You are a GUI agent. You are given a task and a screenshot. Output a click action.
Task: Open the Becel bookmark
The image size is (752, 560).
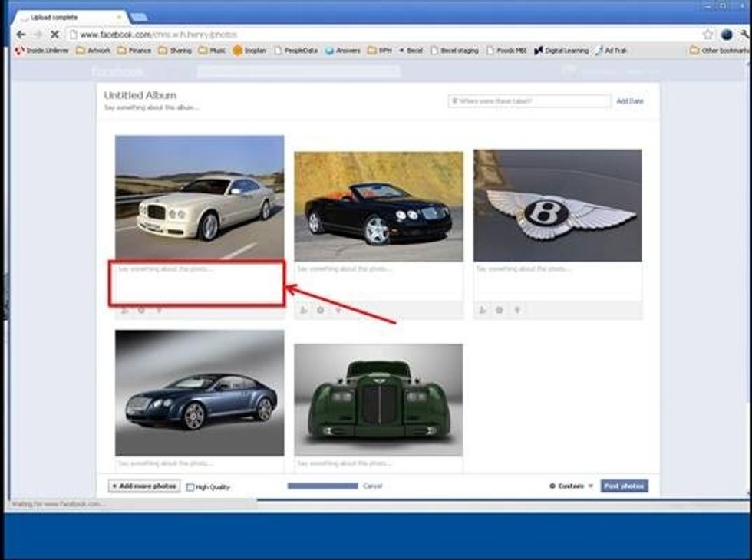click(x=411, y=51)
